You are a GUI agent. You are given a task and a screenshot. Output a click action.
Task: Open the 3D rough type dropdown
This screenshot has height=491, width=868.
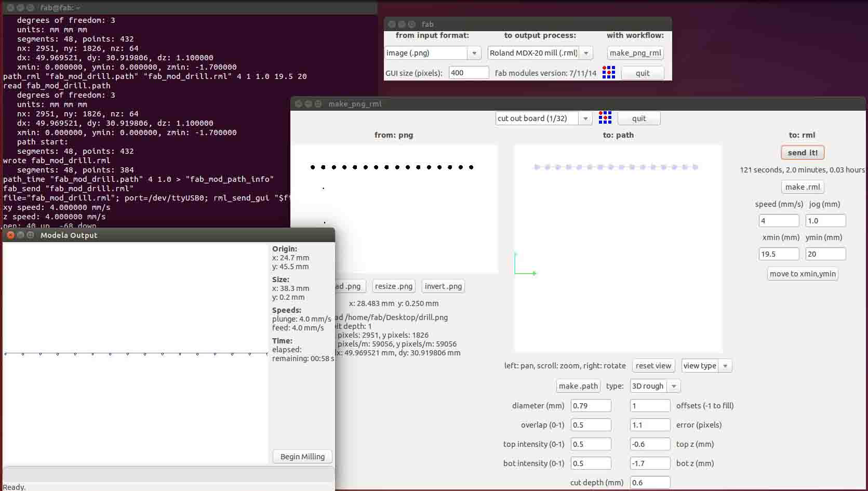655,386
